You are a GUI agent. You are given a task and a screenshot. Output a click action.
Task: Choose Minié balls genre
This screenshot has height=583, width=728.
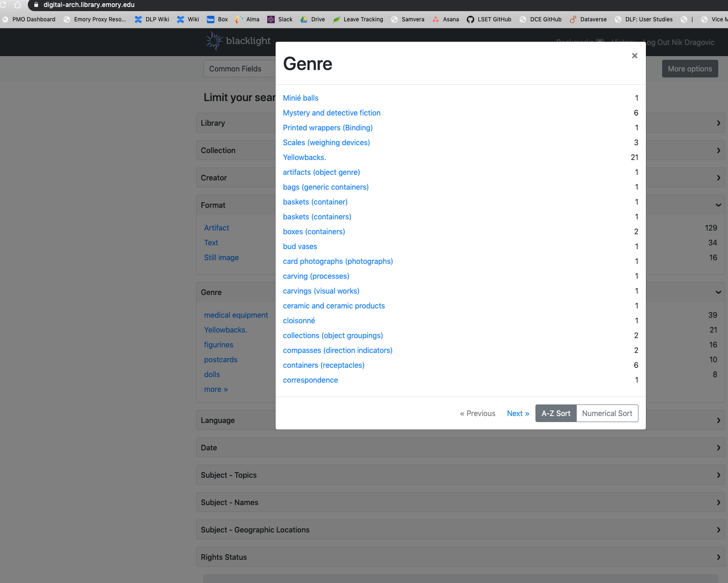(x=301, y=98)
